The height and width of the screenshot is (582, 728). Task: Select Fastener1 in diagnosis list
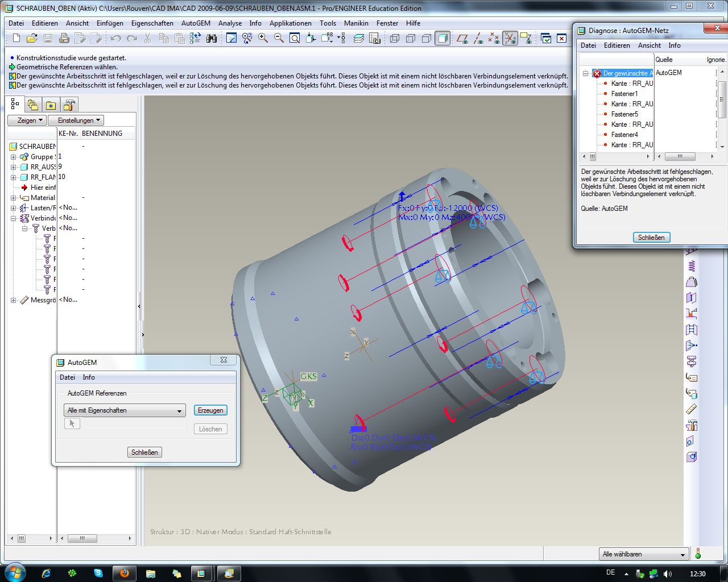[624, 94]
